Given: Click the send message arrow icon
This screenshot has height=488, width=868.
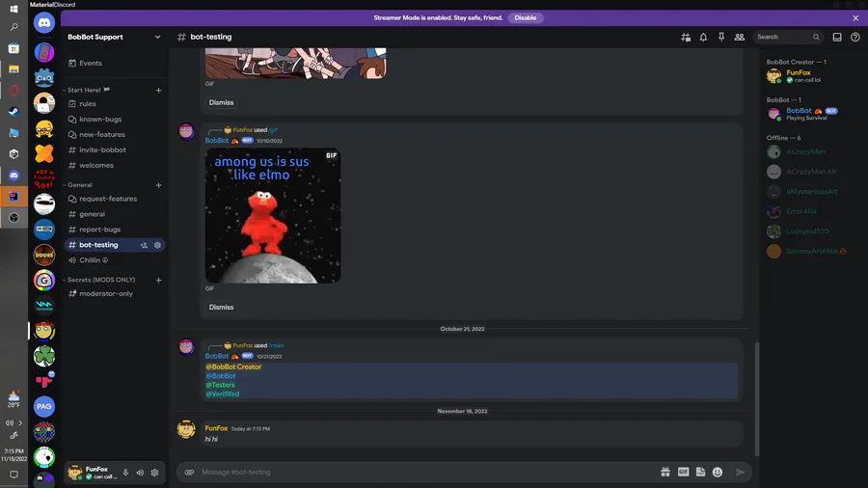Looking at the screenshot, I should (x=740, y=472).
